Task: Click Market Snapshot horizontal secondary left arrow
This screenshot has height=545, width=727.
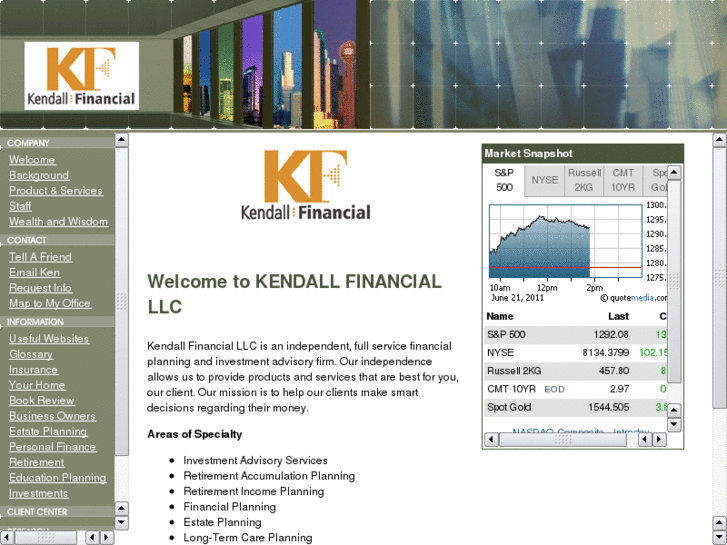Action: tap(645, 439)
